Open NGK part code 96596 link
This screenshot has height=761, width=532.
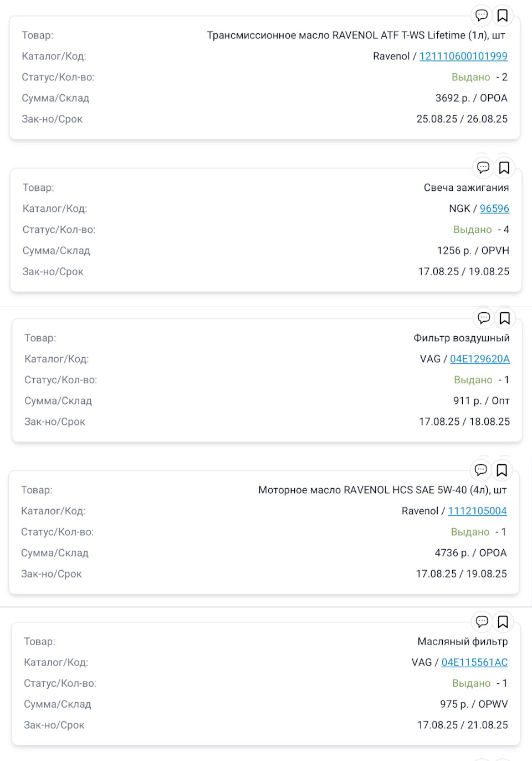pos(494,209)
